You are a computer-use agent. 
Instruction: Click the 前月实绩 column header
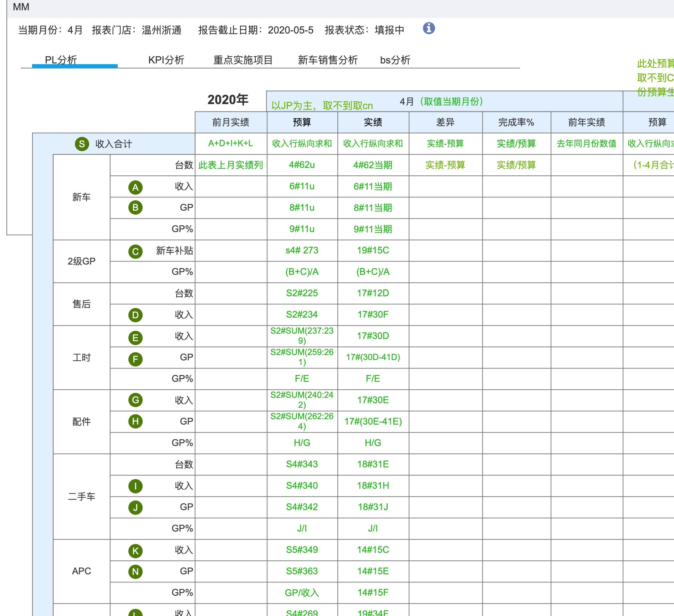tap(231, 122)
